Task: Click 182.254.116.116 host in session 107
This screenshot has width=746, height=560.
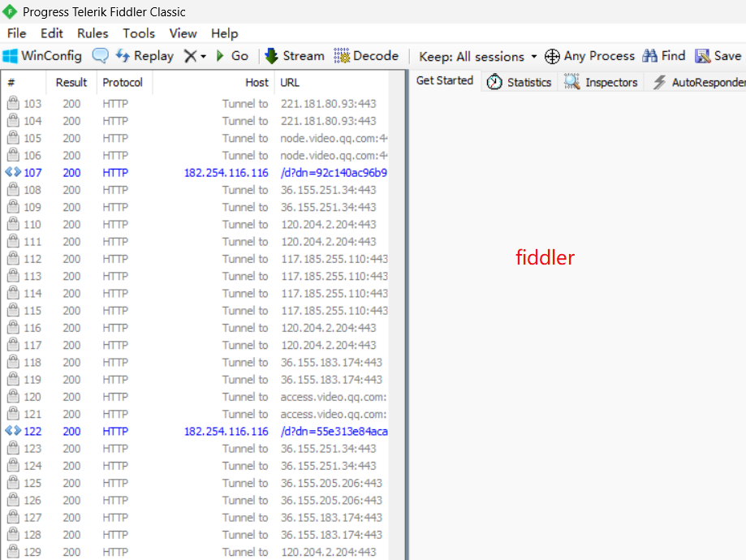Action: pos(226,173)
